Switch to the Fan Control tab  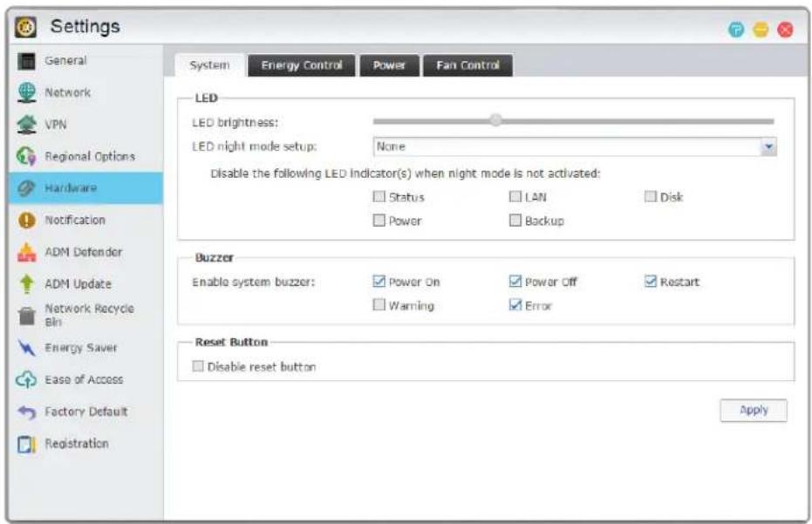coord(467,65)
